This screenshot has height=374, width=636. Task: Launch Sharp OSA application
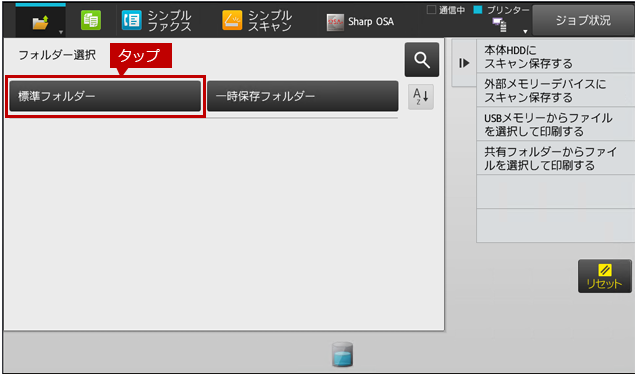click(360, 22)
